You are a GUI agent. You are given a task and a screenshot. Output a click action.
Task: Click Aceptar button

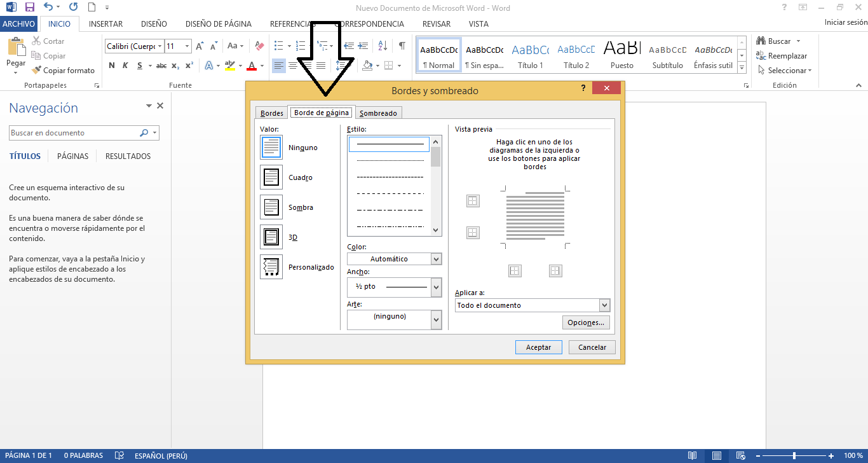pyautogui.click(x=538, y=347)
